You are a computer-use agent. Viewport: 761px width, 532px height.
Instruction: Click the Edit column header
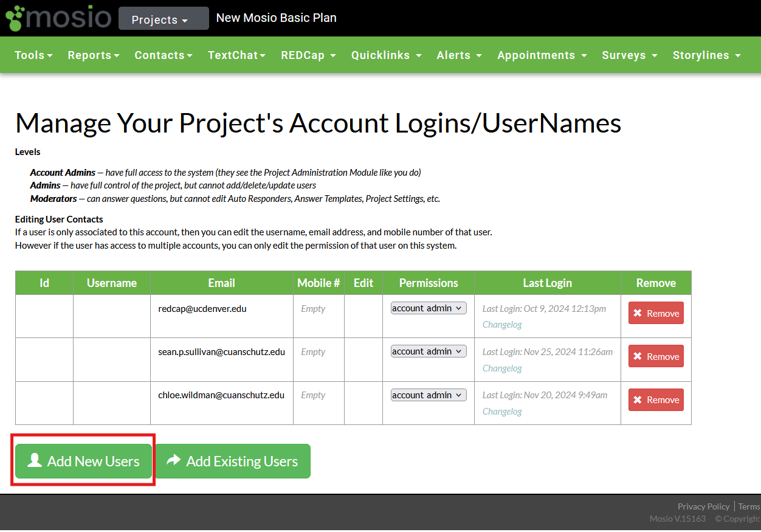[x=363, y=283]
